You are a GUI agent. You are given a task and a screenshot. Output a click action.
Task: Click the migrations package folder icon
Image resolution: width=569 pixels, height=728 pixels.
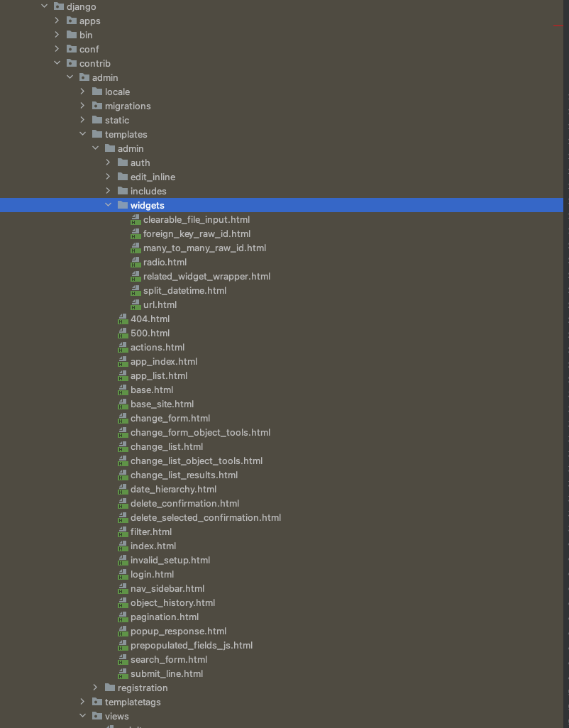click(x=97, y=106)
